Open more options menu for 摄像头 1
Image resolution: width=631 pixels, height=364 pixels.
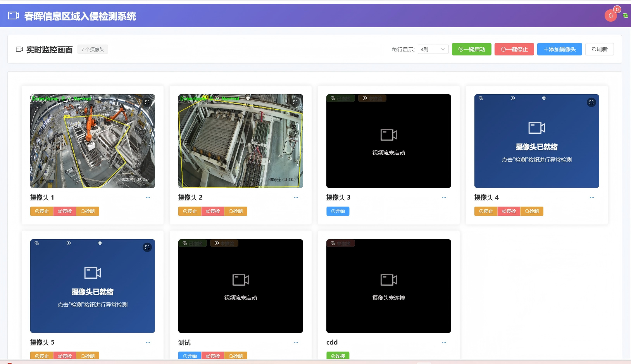(x=148, y=198)
